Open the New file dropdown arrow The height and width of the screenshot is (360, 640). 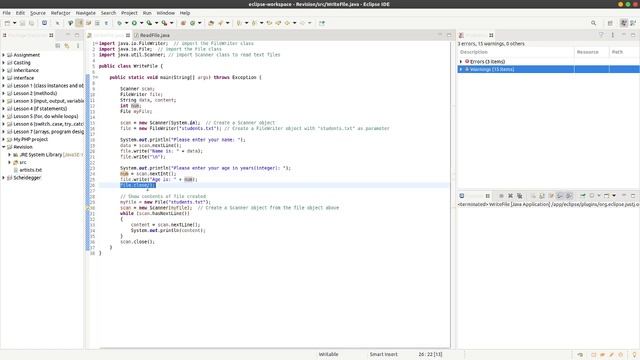coord(14,23)
